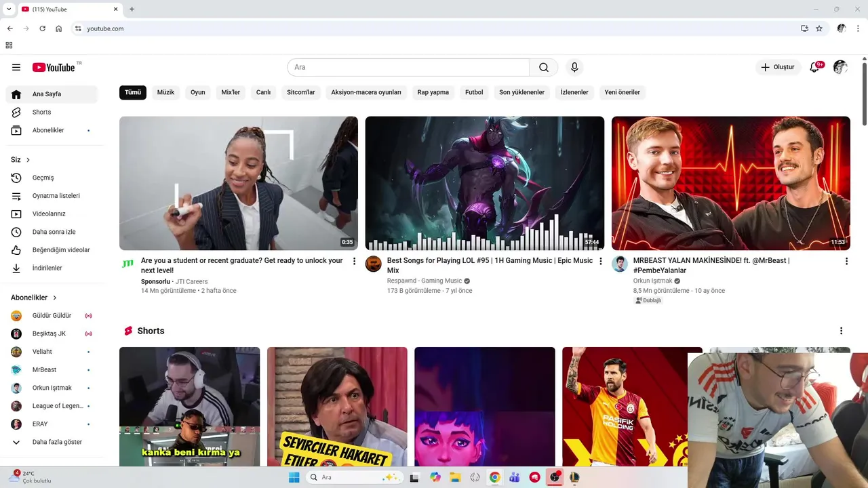Click the page vertical scrollbar
This screenshot has width=868, height=488.
pos(865,94)
